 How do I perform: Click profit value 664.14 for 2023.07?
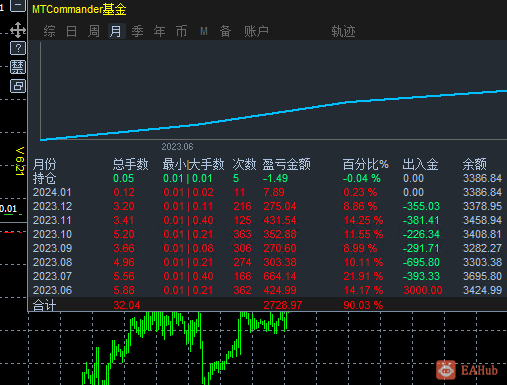point(280,276)
